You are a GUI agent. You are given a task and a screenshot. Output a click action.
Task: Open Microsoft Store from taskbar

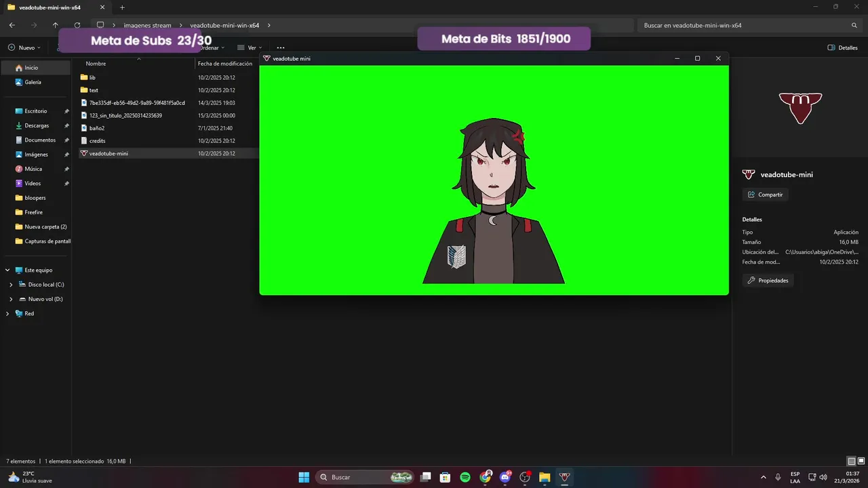[x=445, y=477]
